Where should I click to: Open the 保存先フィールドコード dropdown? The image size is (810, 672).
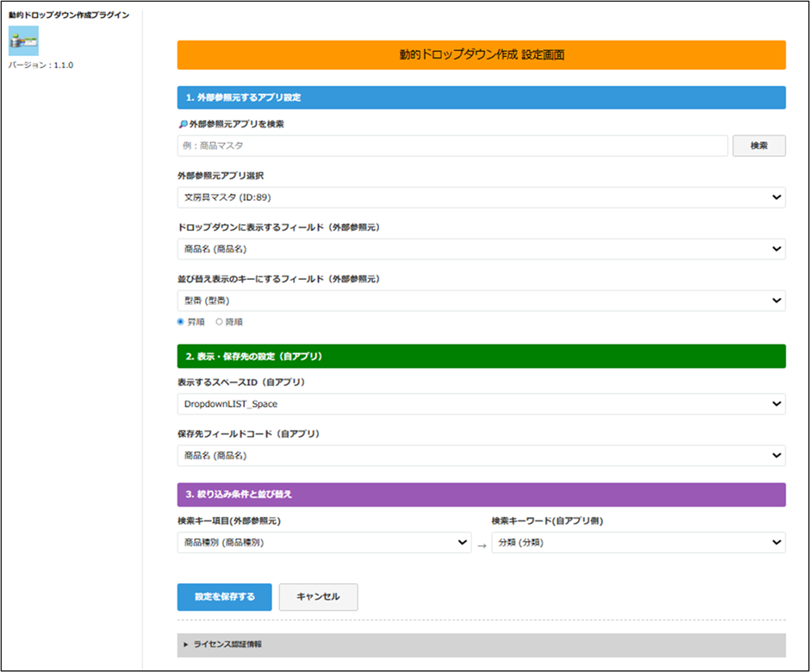coord(481,455)
